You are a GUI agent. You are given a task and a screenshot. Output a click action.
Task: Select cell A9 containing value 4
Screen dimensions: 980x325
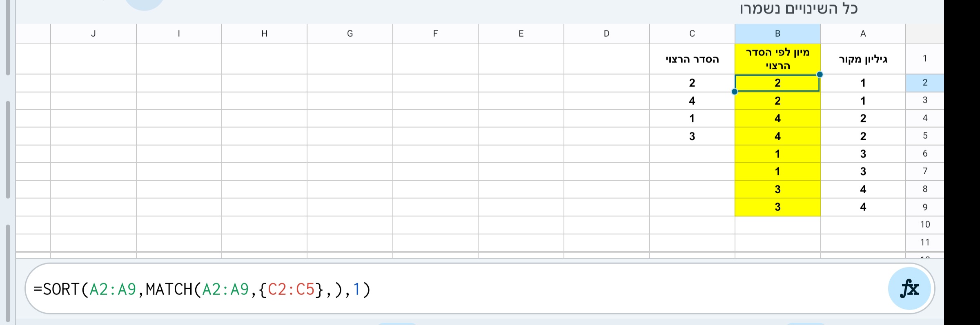[863, 206]
